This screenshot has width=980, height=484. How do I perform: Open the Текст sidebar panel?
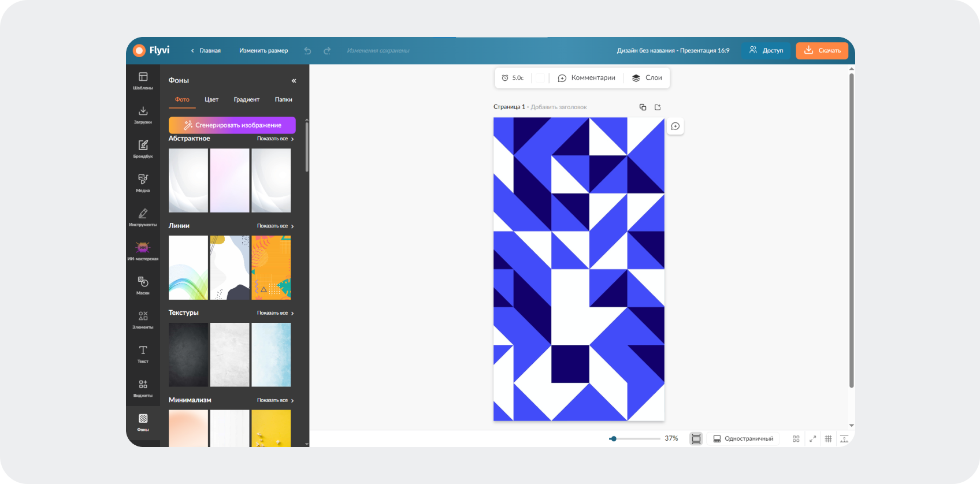[x=143, y=353]
